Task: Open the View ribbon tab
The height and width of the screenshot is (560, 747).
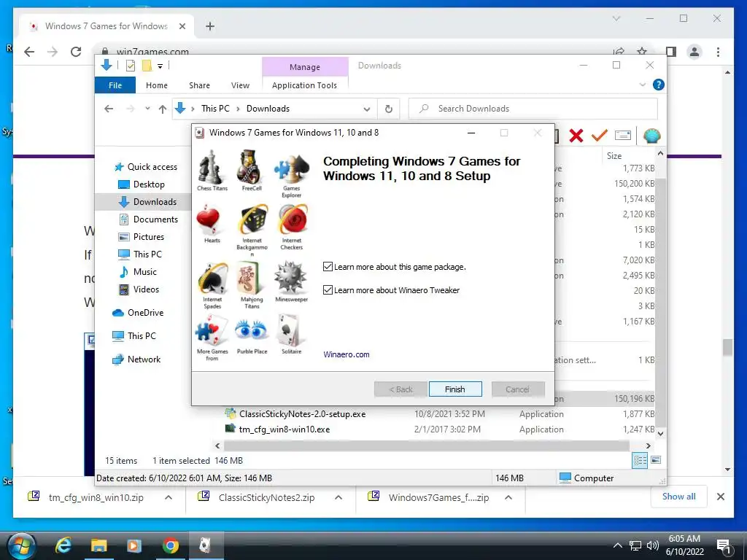Action: pos(240,85)
